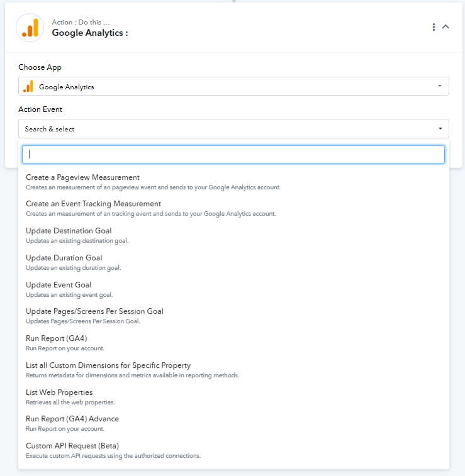Pick Update Pages/Screens Per Session Goal
Screen dimensions: 465x476
[233, 316]
